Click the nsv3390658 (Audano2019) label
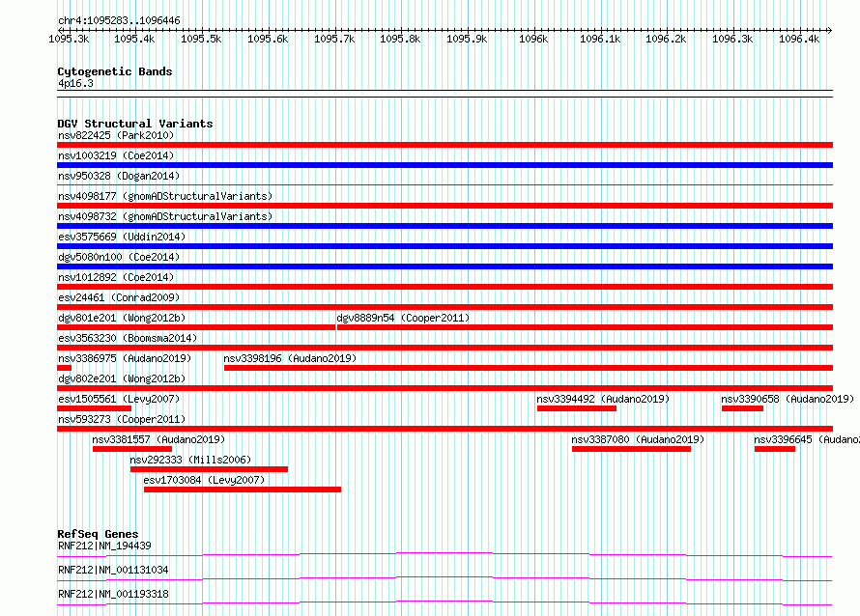The image size is (860, 616). pos(788,399)
